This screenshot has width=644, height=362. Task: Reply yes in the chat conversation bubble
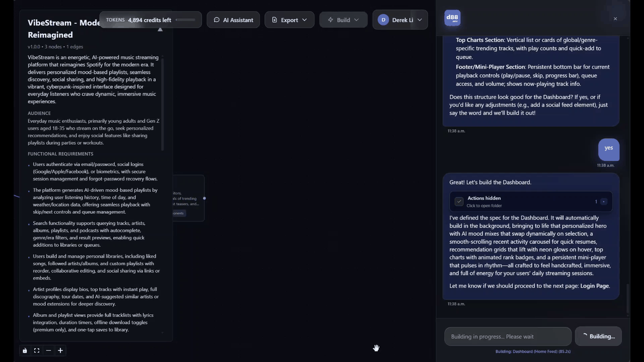point(608,147)
